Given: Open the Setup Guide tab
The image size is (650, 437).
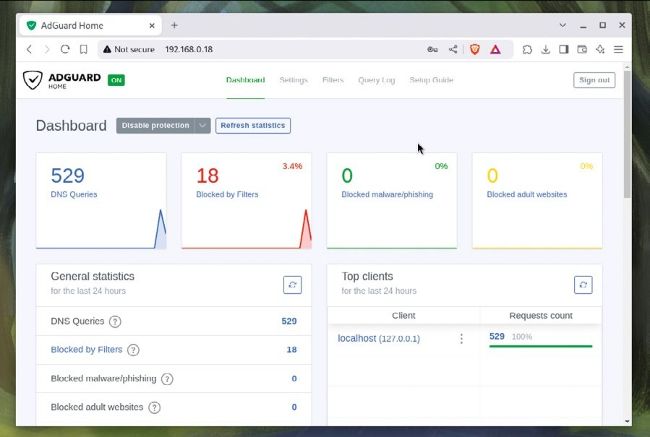Looking at the screenshot, I should (431, 80).
